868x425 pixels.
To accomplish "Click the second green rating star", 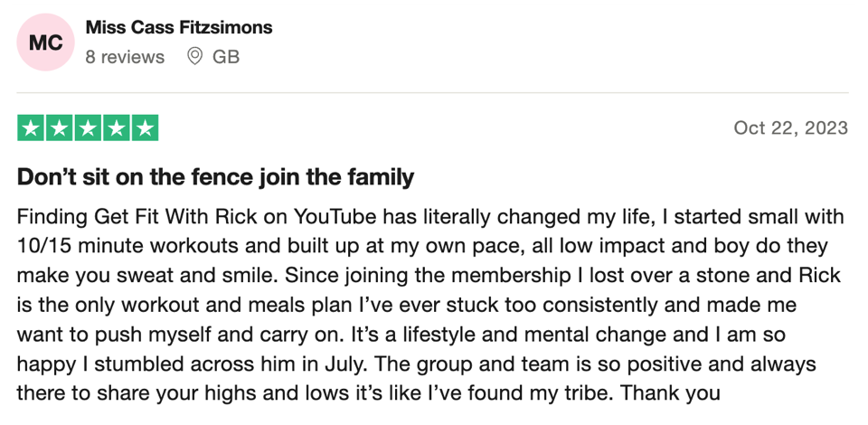I will pyautogui.click(x=60, y=127).
